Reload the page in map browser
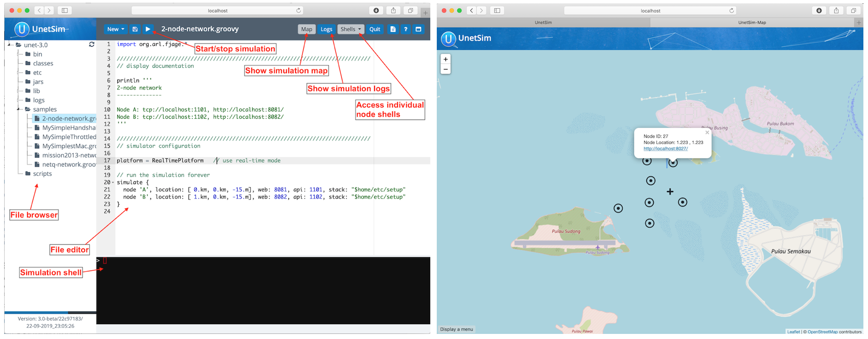 pyautogui.click(x=731, y=11)
